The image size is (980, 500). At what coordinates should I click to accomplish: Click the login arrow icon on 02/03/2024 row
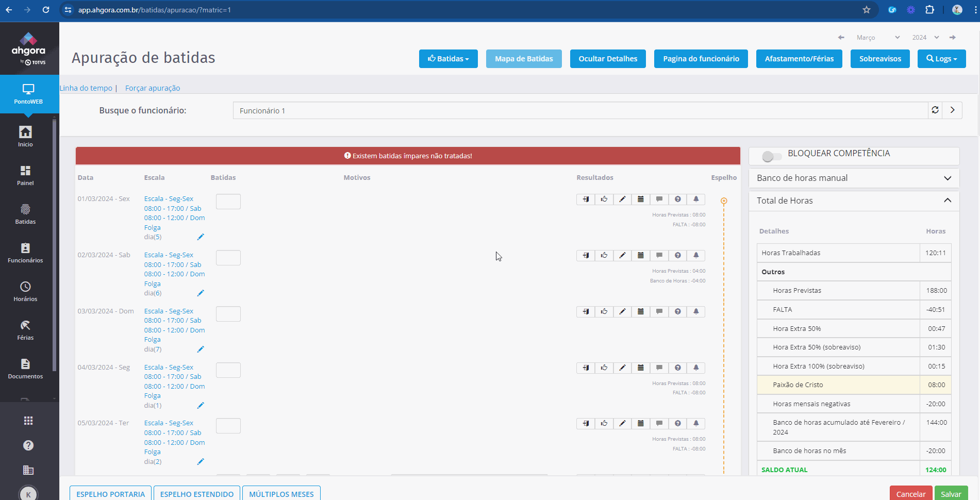[586, 256]
